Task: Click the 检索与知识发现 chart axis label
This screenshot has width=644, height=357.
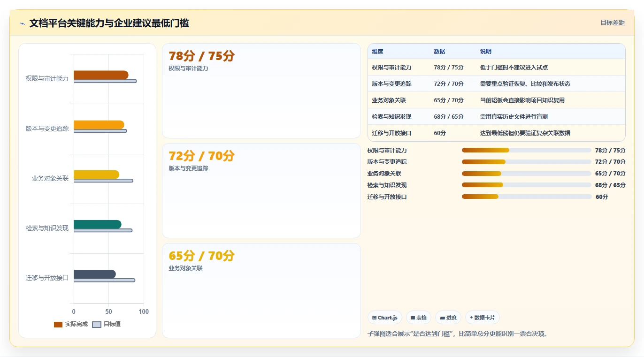Action: pyautogui.click(x=47, y=228)
